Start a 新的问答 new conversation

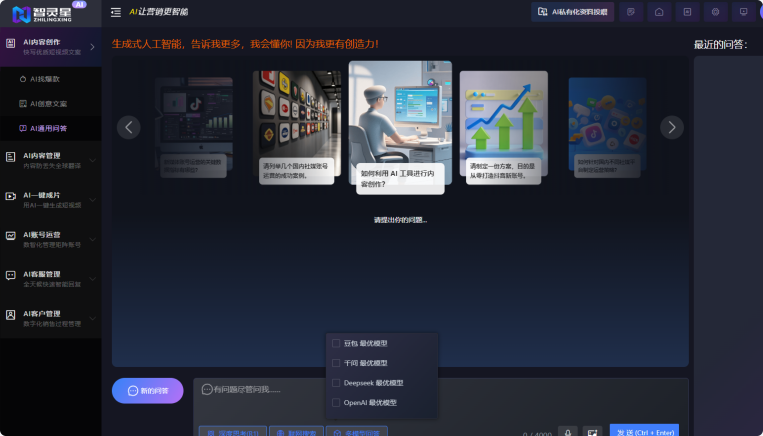147,391
